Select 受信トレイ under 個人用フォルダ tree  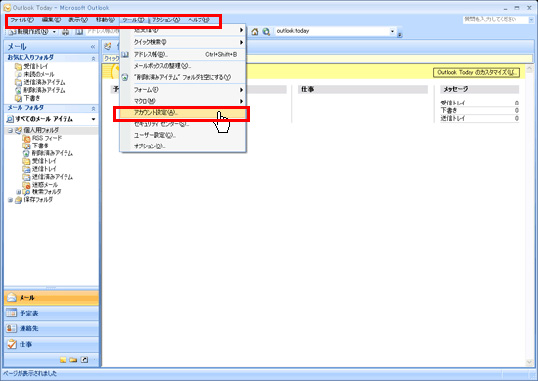44,161
